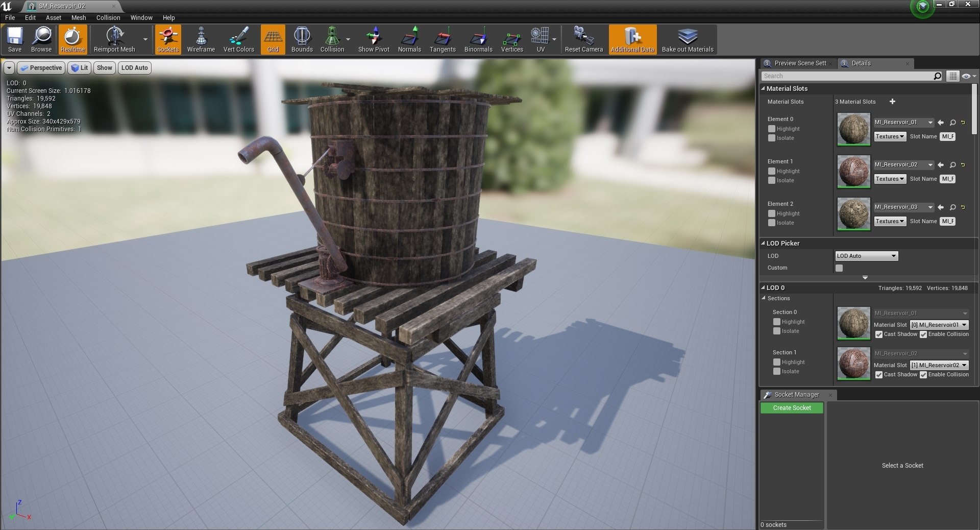Screen dimensions: 980x530
Task: Enable Isolate for Element 0
Action: [x=772, y=138]
